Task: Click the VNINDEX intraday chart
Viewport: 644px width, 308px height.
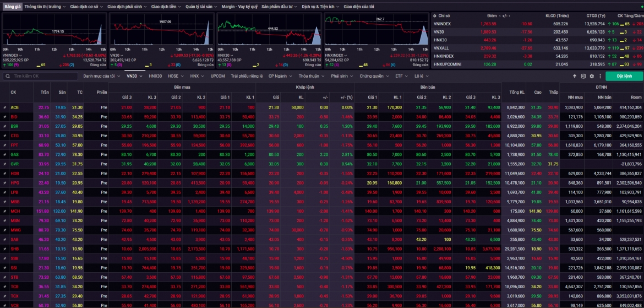Action: [x=54, y=30]
